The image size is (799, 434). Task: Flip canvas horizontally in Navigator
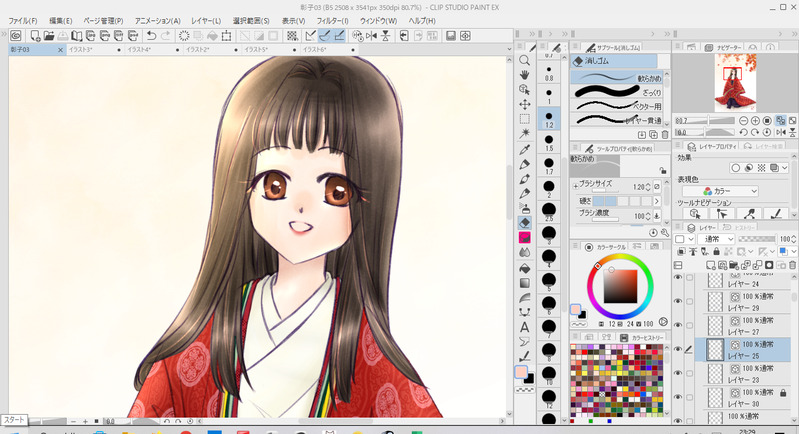tap(781, 132)
